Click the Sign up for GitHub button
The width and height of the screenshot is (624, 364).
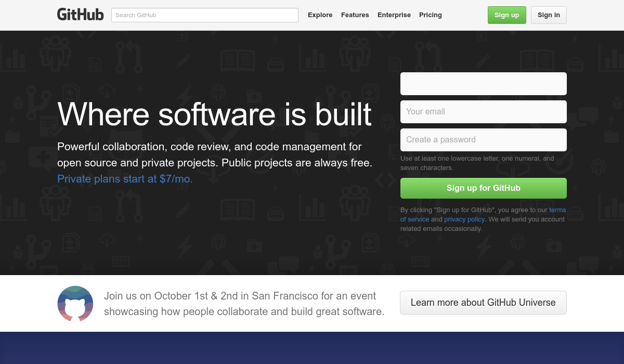pyautogui.click(x=484, y=188)
